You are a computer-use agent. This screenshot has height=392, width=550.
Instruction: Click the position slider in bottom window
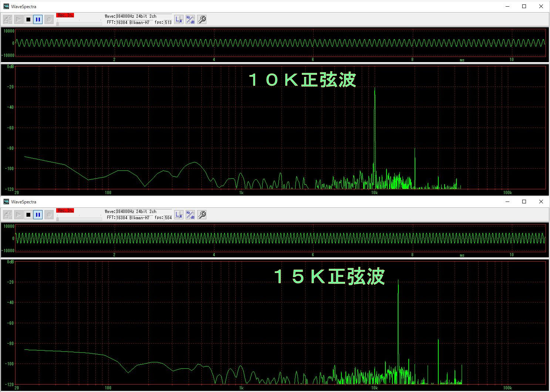click(x=79, y=219)
